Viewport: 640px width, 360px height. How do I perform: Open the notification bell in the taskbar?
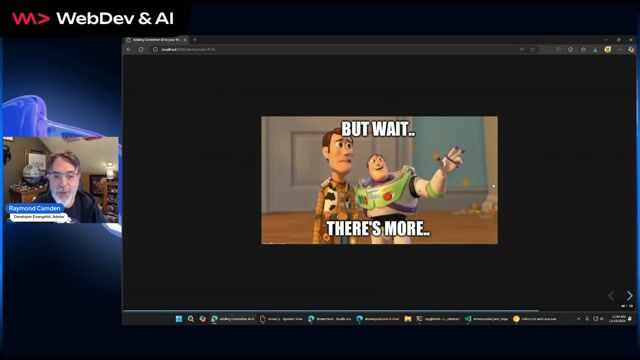(x=630, y=319)
